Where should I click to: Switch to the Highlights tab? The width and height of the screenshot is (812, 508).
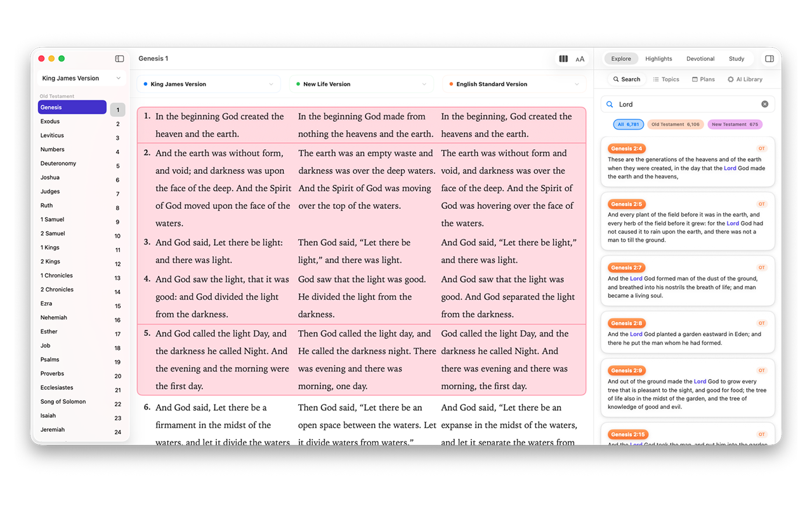point(658,58)
